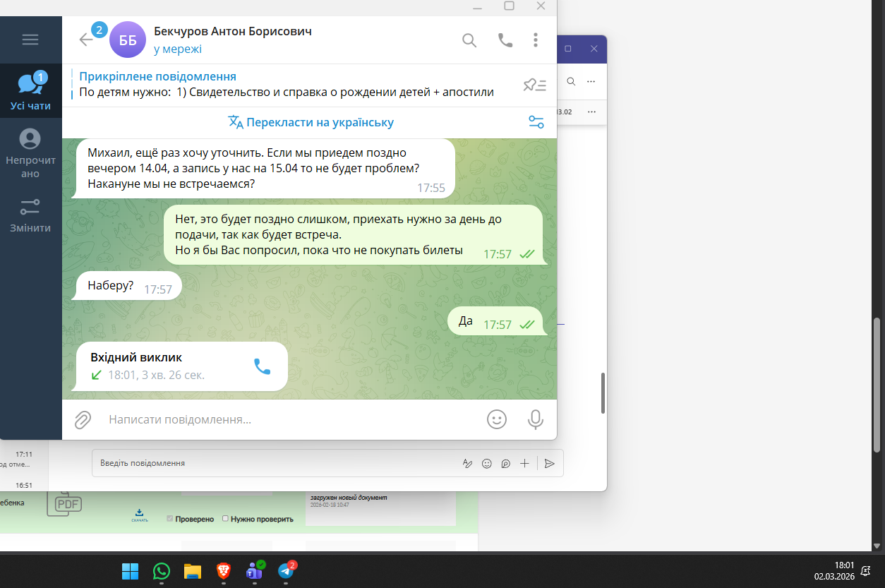Select the chat list row timestamped 17:11
Screen dimensions: 885x588
click(24, 459)
